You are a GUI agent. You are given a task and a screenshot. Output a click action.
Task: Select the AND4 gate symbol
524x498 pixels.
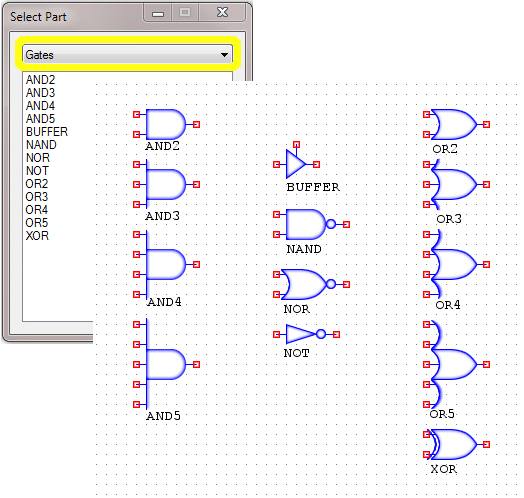[x=166, y=264]
